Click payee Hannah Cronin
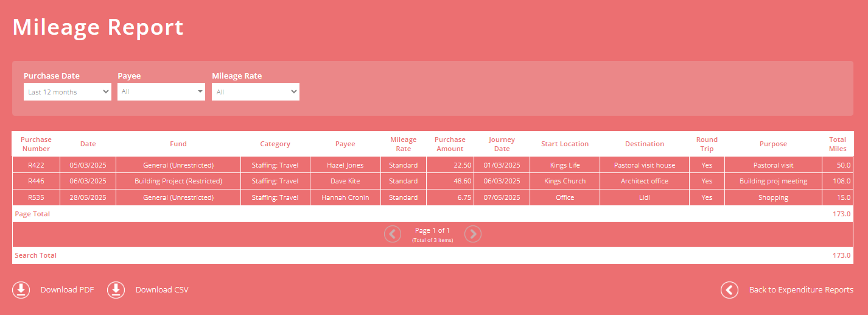 pyautogui.click(x=345, y=198)
